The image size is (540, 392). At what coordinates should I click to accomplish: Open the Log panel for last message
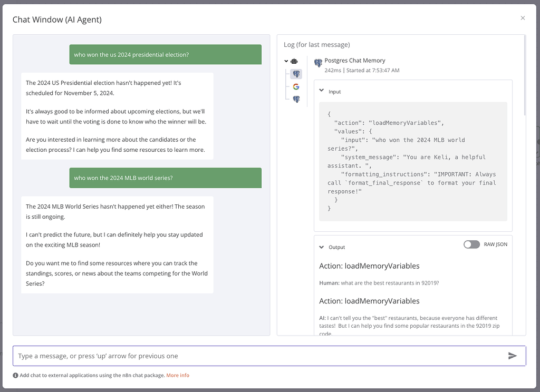tap(316, 44)
